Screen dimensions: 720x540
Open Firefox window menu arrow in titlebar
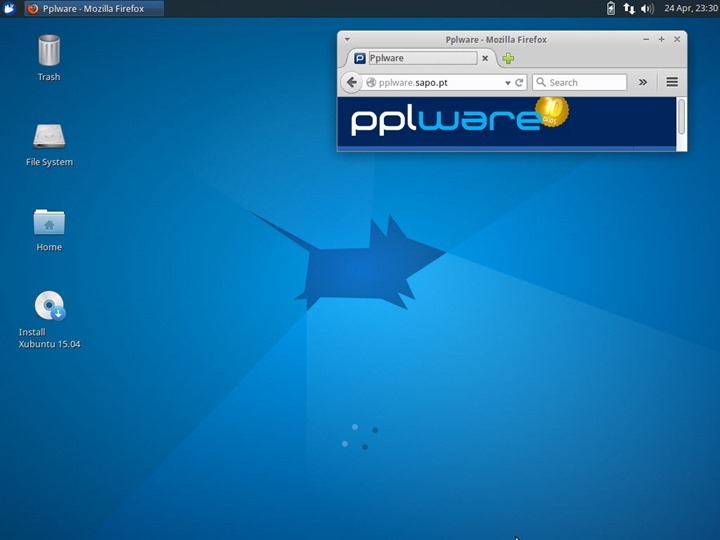coord(347,39)
